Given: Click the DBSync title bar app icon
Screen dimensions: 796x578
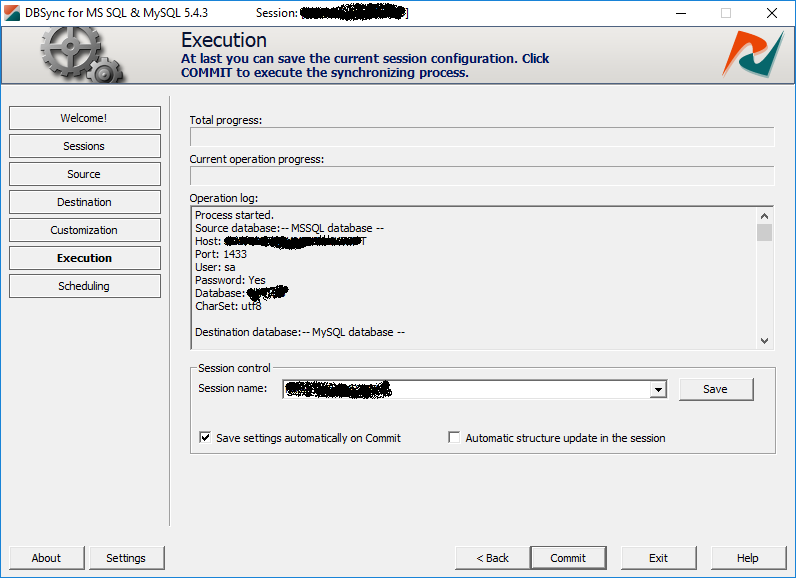Looking at the screenshot, I should tap(12, 13).
